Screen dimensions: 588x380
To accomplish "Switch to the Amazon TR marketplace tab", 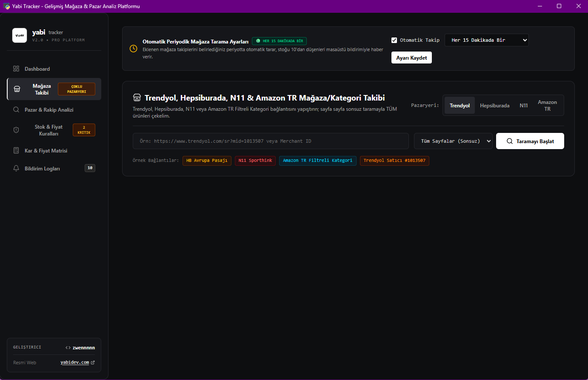I will coord(547,105).
